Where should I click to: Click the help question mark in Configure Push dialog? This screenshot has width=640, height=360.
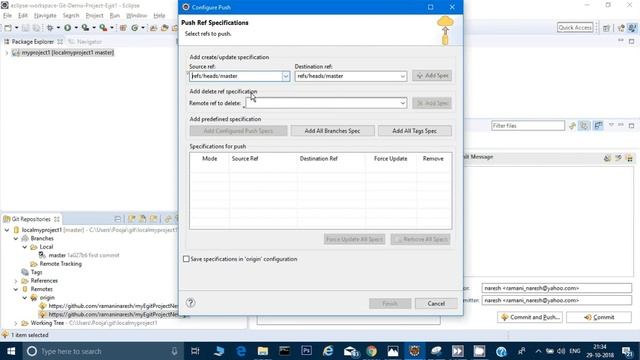(x=191, y=302)
